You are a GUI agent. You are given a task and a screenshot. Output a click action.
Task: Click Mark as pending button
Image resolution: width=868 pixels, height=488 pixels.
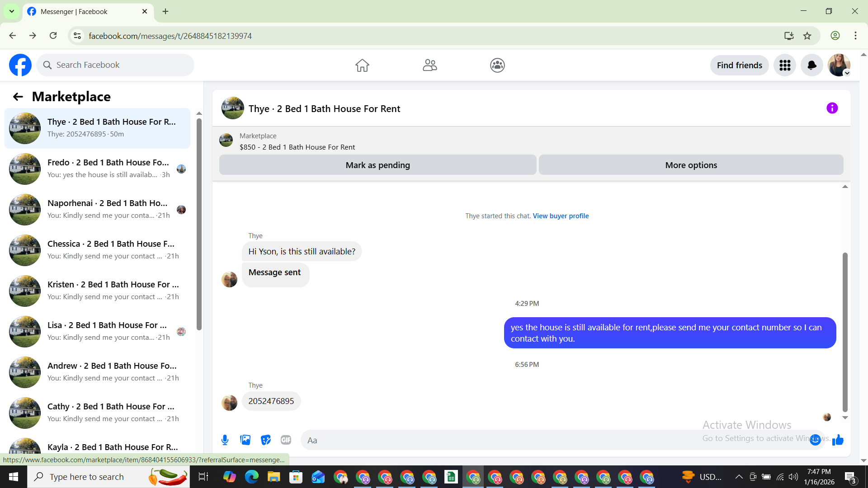tap(377, 165)
